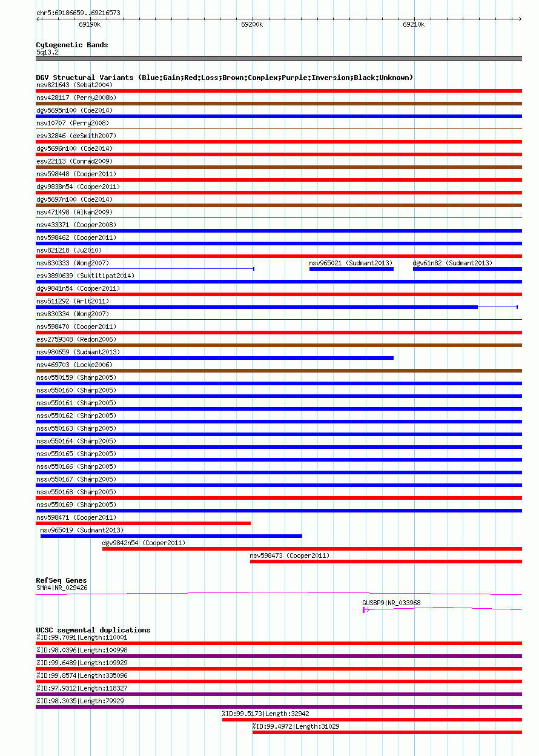Click the UCSC segmental duplications heading
The image size is (539, 756).
pyautogui.click(x=93, y=630)
